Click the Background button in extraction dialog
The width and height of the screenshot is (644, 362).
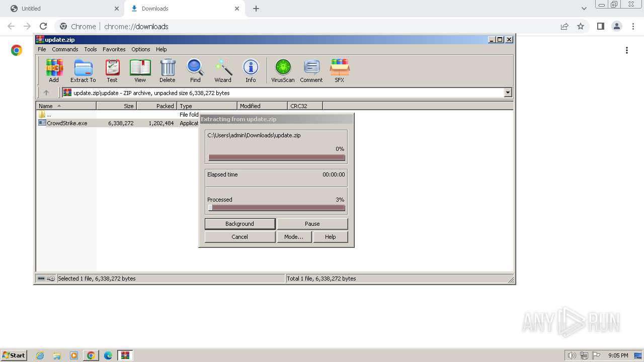pos(240,224)
